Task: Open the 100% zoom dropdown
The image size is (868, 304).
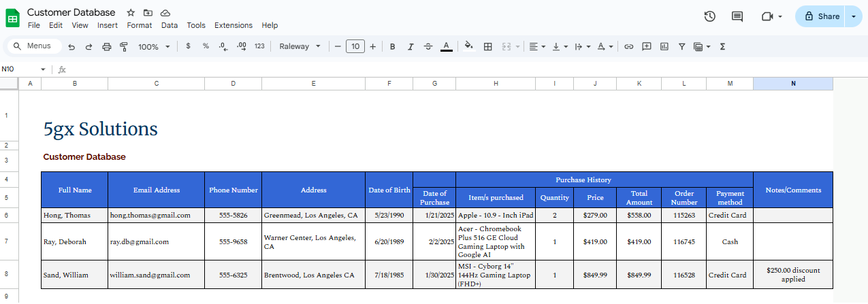Action: pyautogui.click(x=153, y=46)
